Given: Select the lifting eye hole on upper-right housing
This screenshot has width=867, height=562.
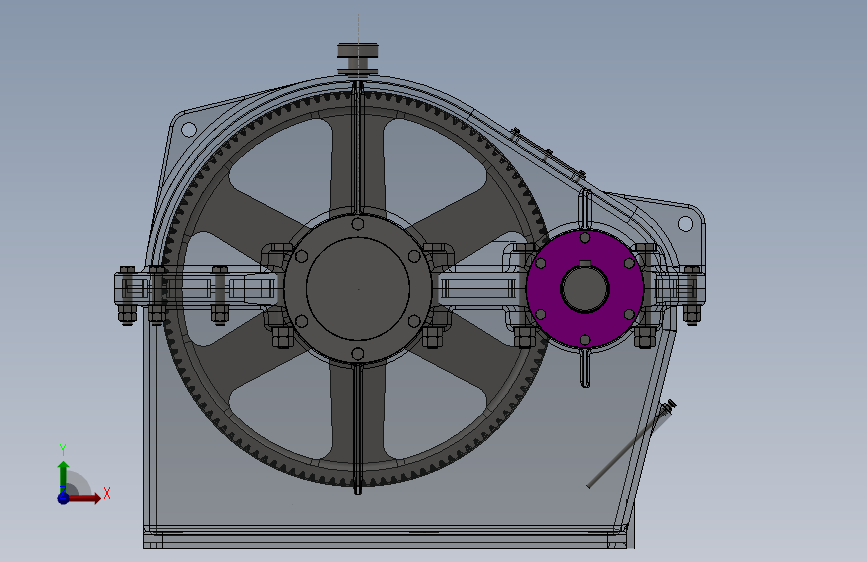Looking at the screenshot, I should pyautogui.click(x=685, y=224).
